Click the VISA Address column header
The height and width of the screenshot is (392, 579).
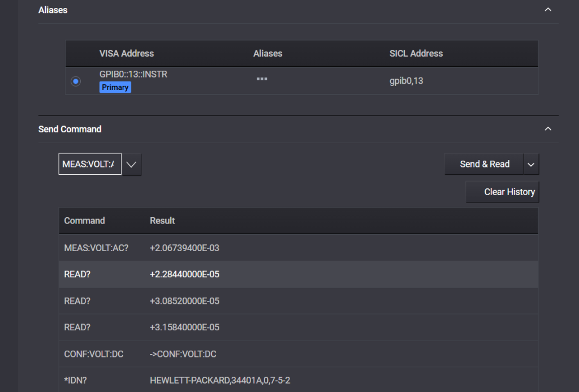[x=127, y=54]
